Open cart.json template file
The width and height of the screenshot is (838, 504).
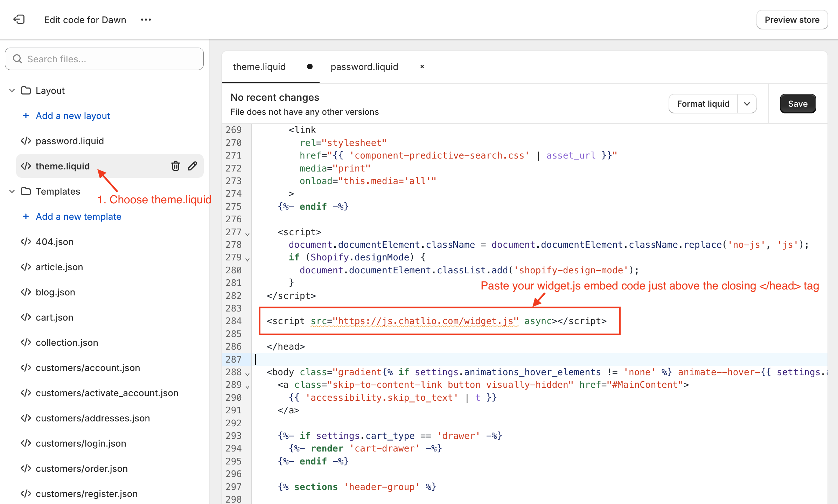[x=54, y=317]
